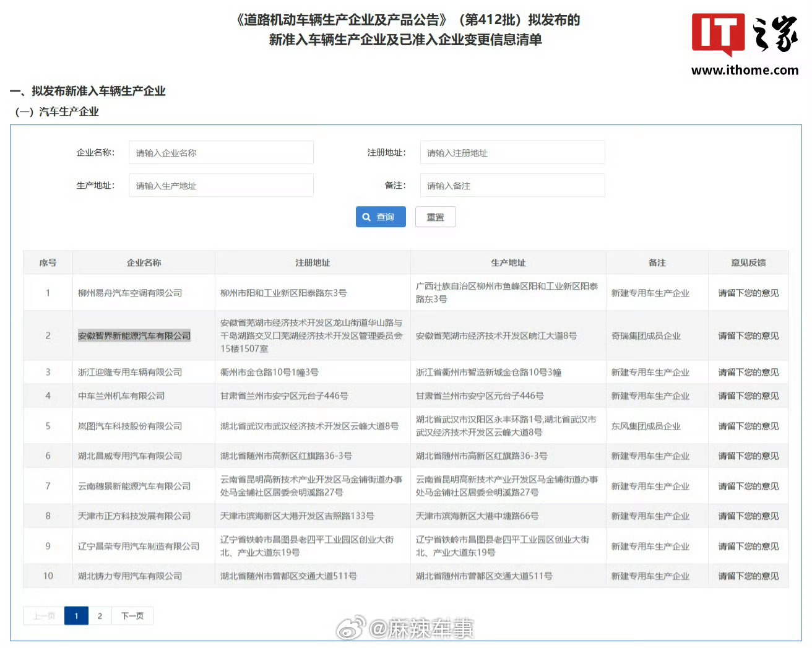Focus the 生产地址 input field
Image resolution: width=812 pixels, height=648 pixels.
221,185
